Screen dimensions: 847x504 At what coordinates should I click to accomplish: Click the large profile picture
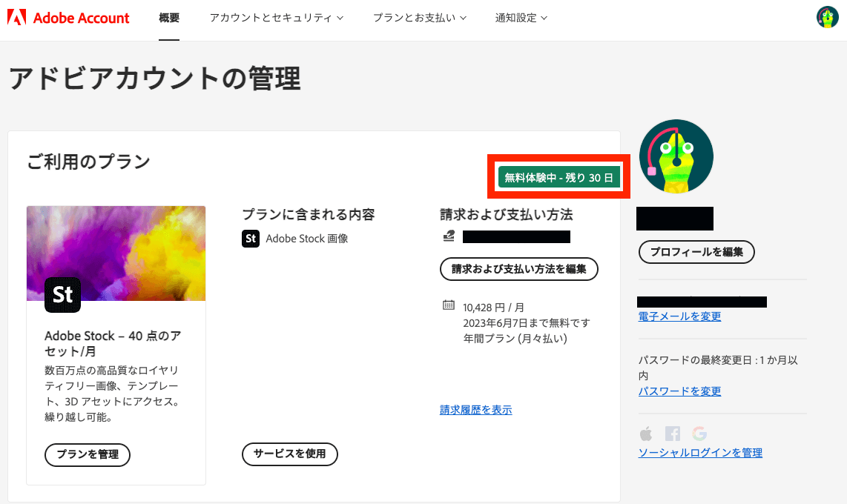point(676,157)
